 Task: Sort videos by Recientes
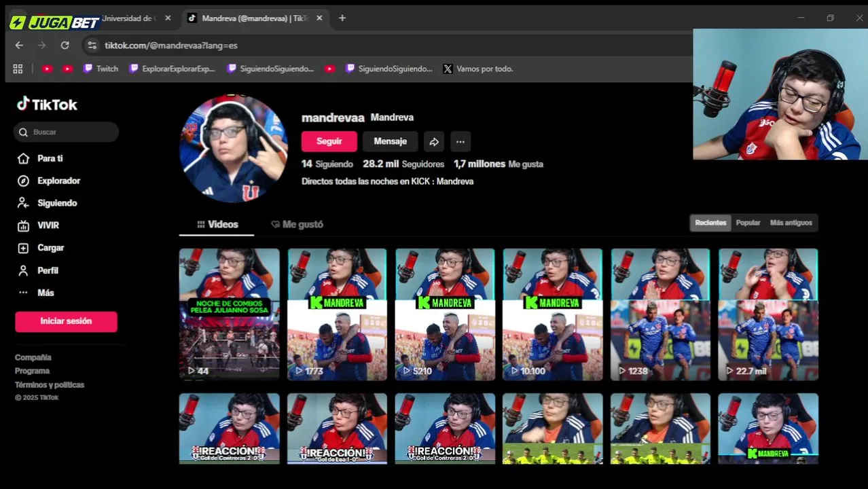click(710, 223)
